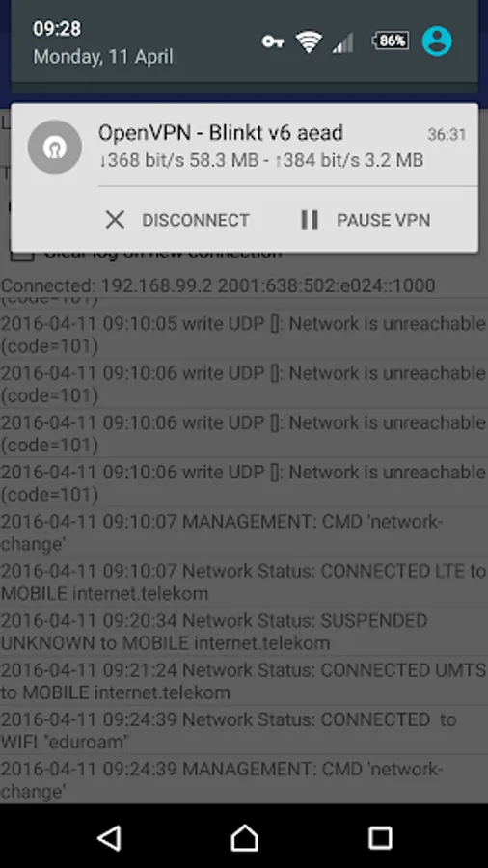Tap the pause bars icon
This screenshot has width=488, height=868.
click(310, 220)
